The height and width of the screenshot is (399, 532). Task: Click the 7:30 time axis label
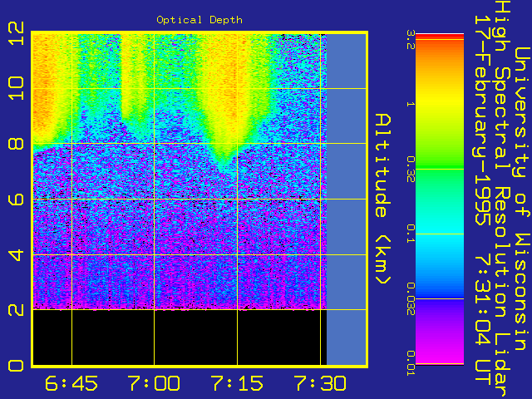point(320,383)
